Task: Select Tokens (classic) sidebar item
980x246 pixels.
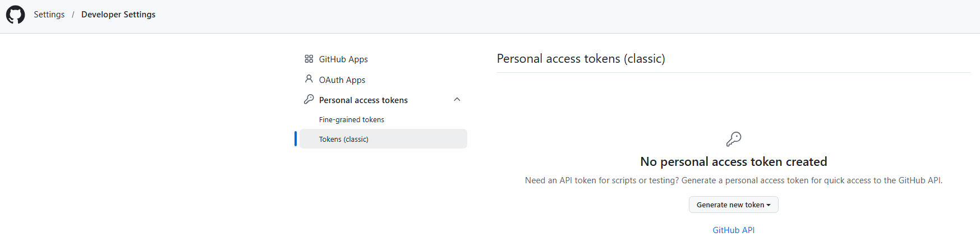Action: pyautogui.click(x=383, y=139)
